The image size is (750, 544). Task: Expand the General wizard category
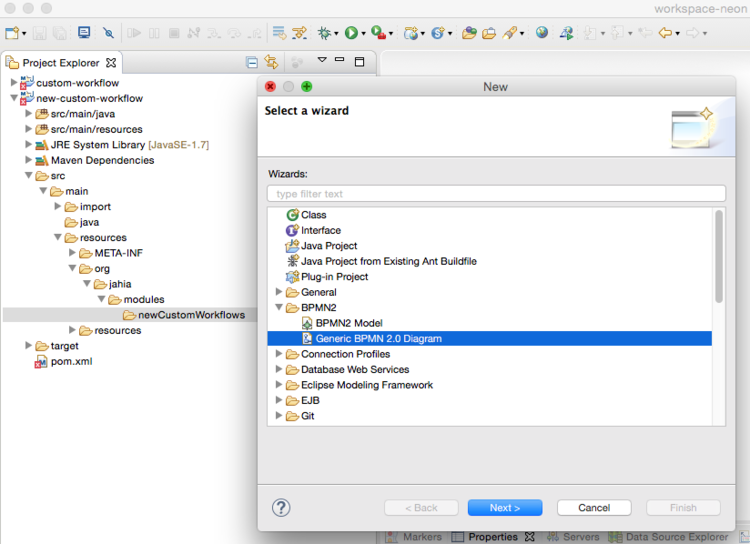[x=279, y=291]
